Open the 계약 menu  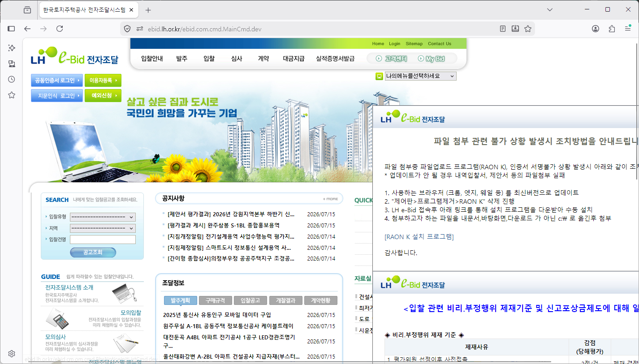[263, 59]
